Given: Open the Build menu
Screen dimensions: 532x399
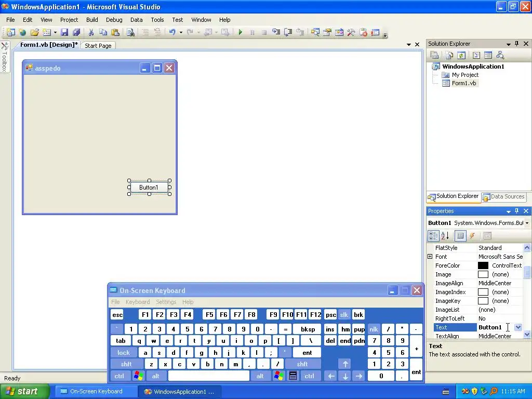Looking at the screenshot, I should [92, 20].
